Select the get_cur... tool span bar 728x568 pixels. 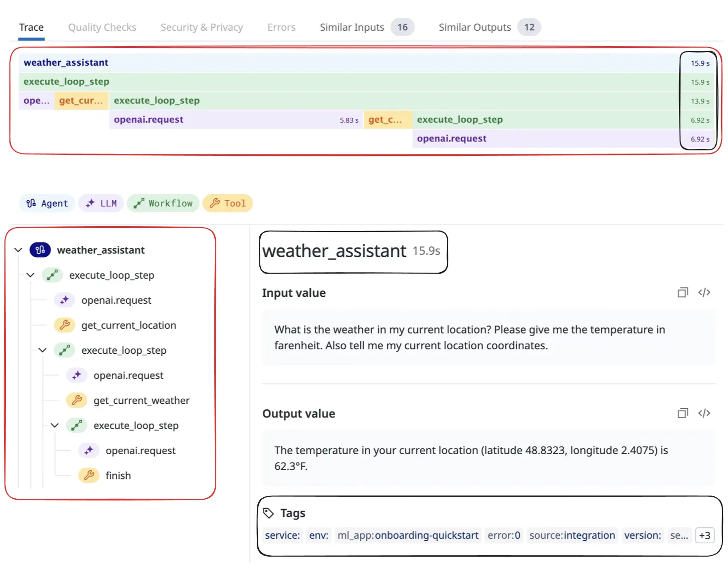tap(81, 100)
